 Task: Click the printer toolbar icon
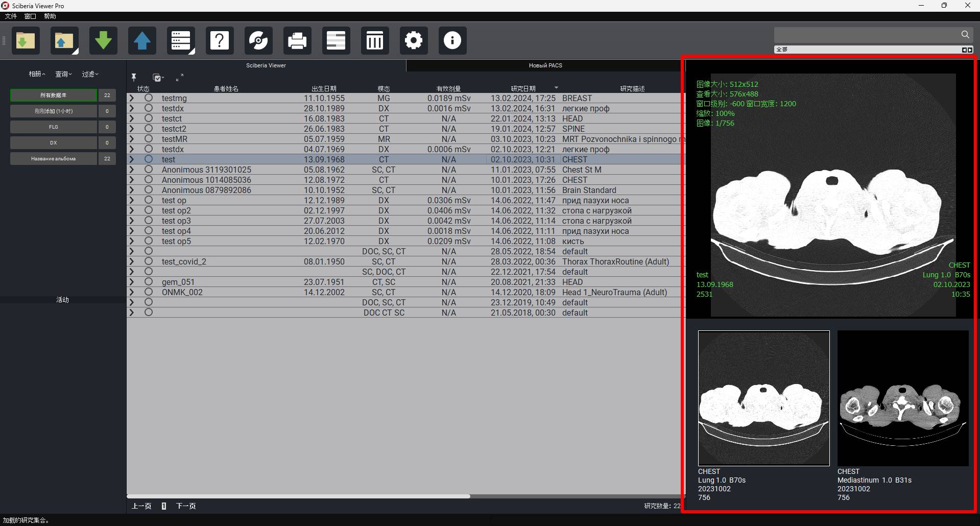(297, 40)
